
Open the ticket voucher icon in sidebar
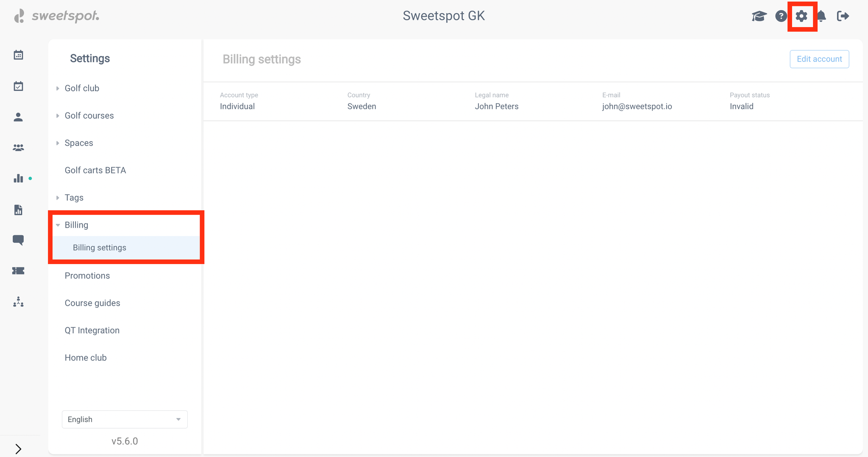[18, 271]
